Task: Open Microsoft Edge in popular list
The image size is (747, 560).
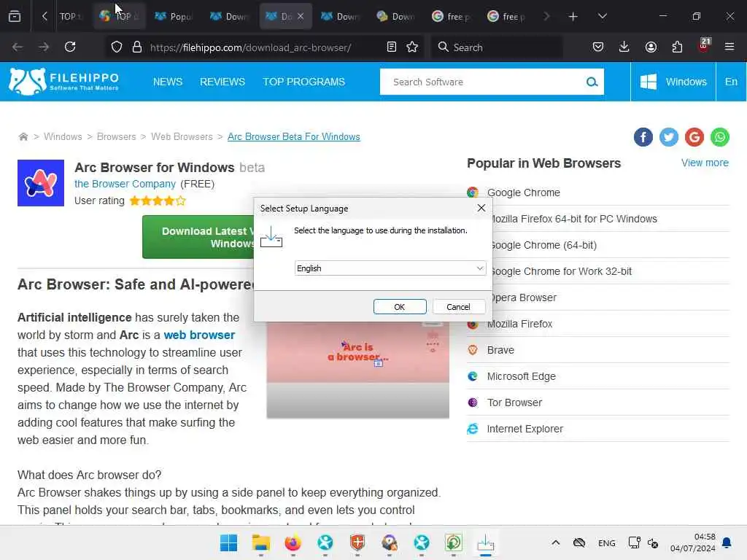Action: [521, 376]
